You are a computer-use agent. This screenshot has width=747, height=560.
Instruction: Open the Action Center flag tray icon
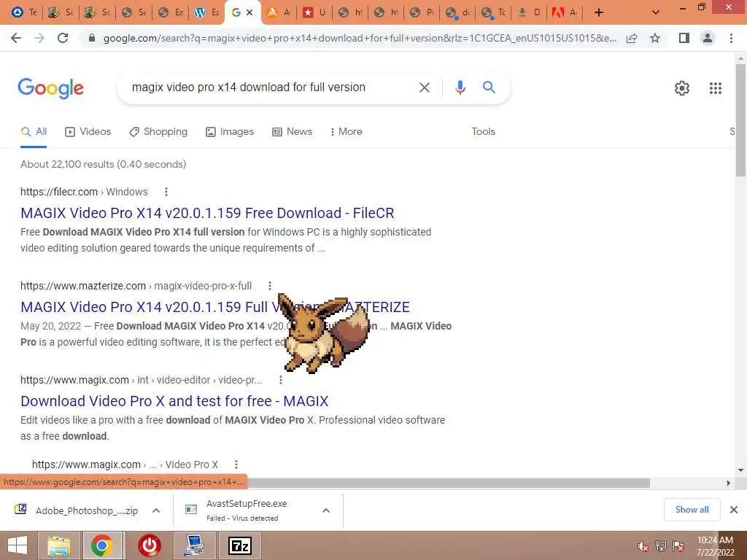pos(678,546)
